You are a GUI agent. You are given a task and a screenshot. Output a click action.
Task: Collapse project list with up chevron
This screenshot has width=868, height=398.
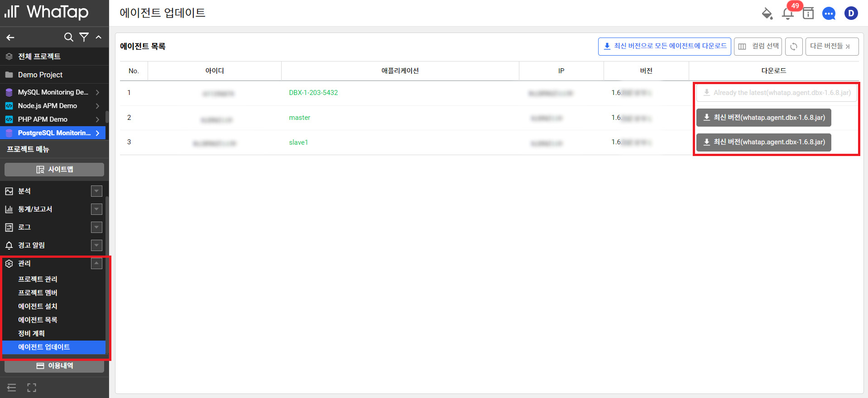(x=99, y=37)
